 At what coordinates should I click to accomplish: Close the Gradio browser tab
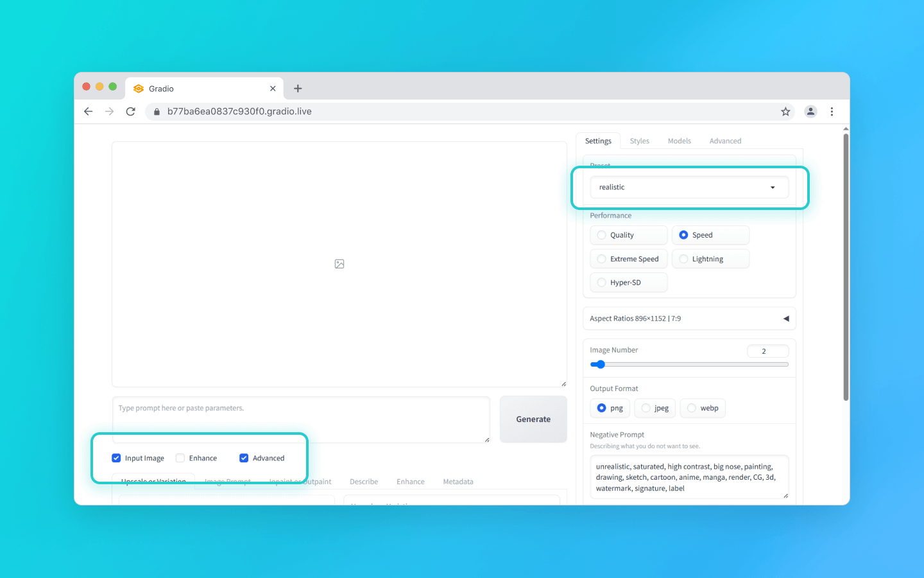[x=273, y=89]
